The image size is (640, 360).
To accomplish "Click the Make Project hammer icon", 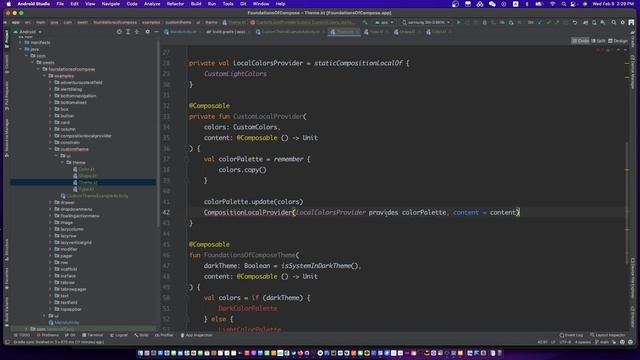I will 365,22.
